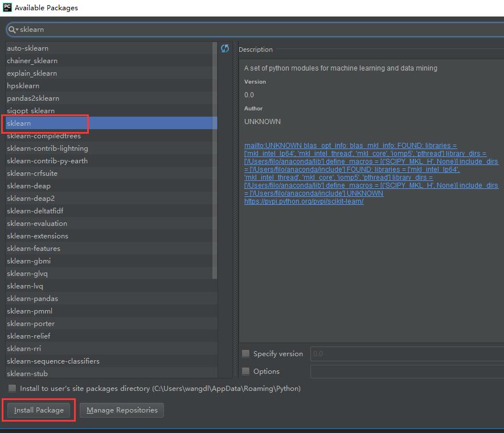Click the Options text field
The width and height of the screenshot is (504, 433).
pyautogui.click(x=407, y=372)
